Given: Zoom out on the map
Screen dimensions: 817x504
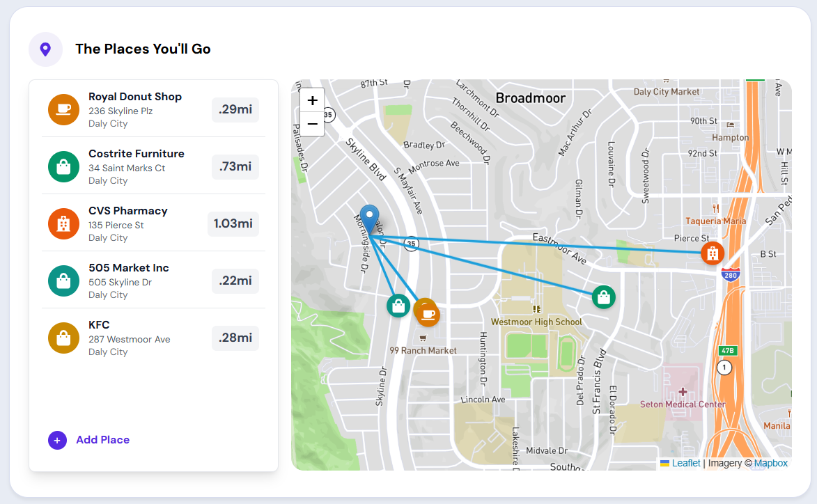Looking at the screenshot, I should click(x=312, y=124).
